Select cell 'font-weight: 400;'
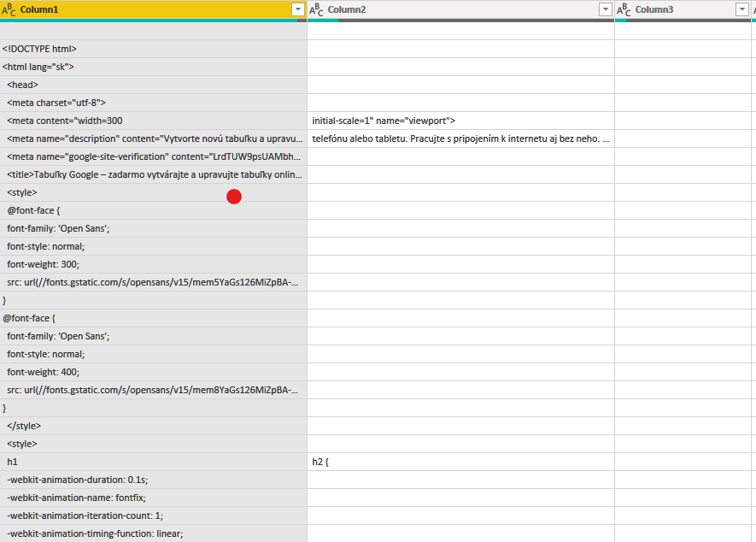The height and width of the screenshot is (542, 756). coord(153,372)
